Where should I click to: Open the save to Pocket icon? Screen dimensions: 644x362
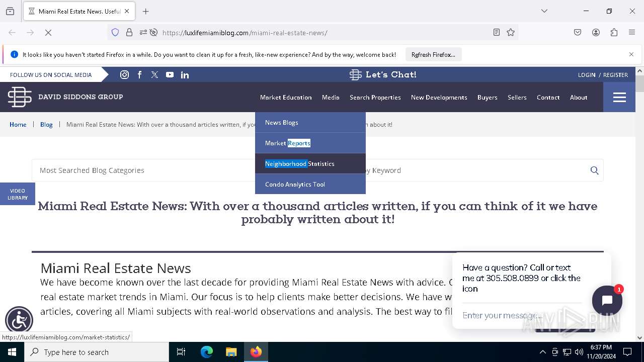[x=578, y=33]
